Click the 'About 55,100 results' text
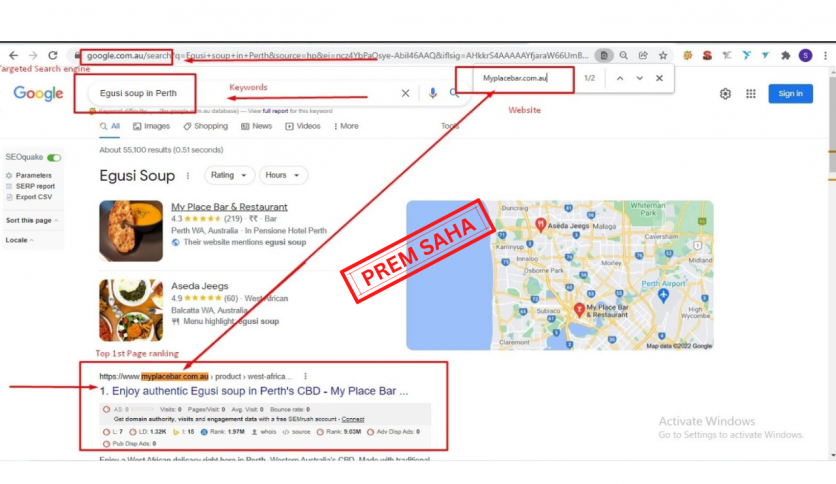 pyautogui.click(x=161, y=150)
